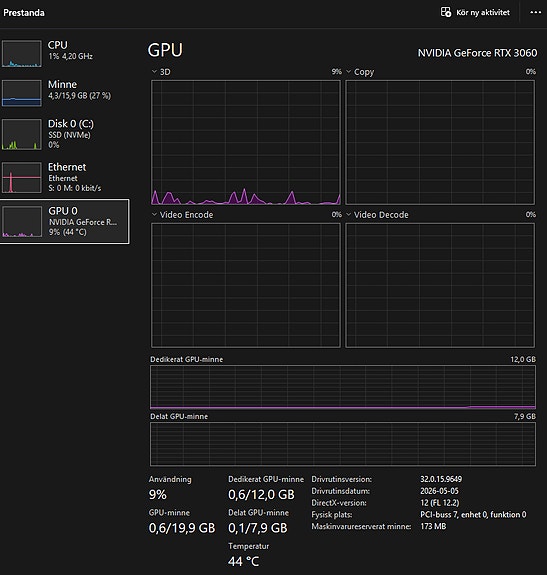
Task: Select the Disk 0 (C:) thumbnail graph
Action: tap(22, 134)
